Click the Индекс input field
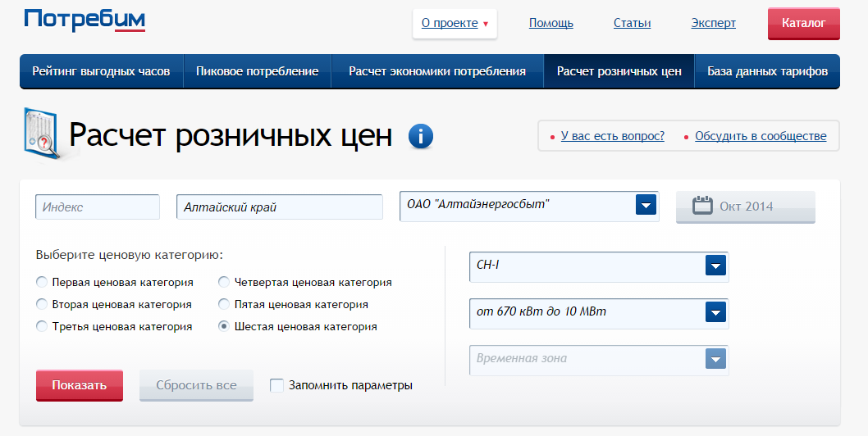Image resolution: width=868 pixels, height=436 pixels. 98,207
